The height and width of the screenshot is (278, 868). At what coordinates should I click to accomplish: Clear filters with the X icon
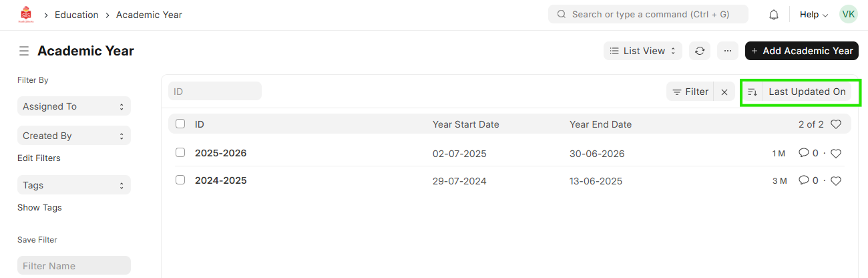point(724,92)
